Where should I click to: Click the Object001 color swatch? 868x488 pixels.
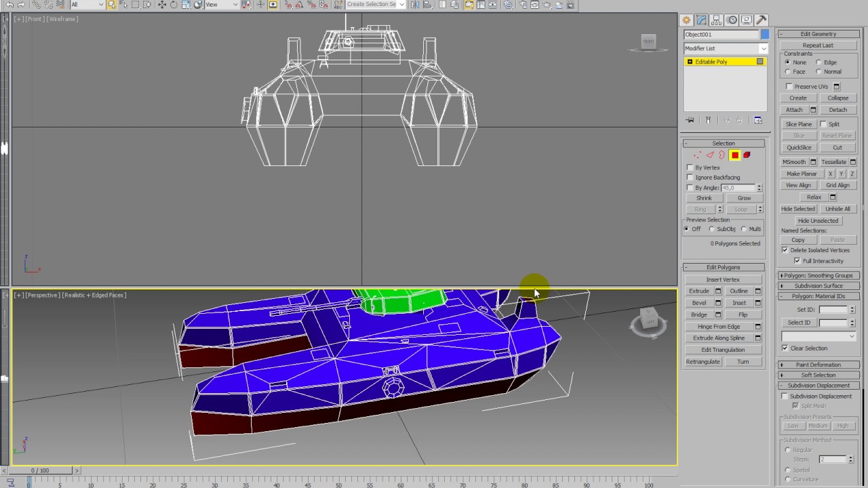click(x=764, y=35)
